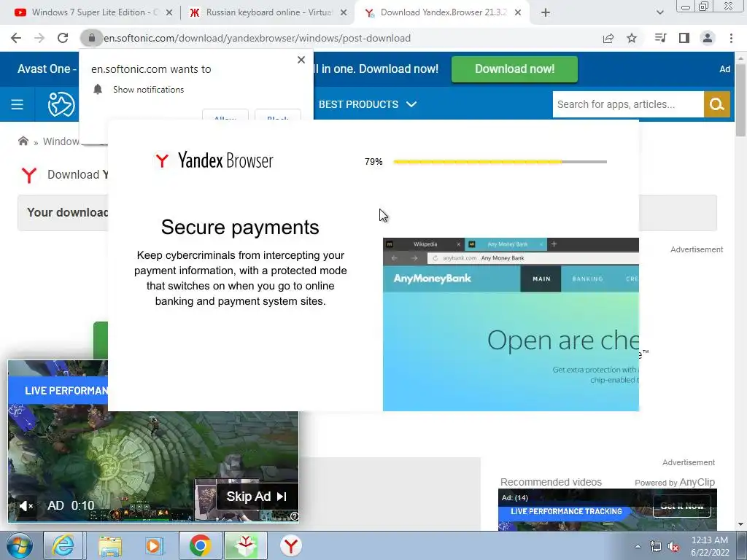
Task: Open the Recommended videos thumbnail
Action: (608, 510)
